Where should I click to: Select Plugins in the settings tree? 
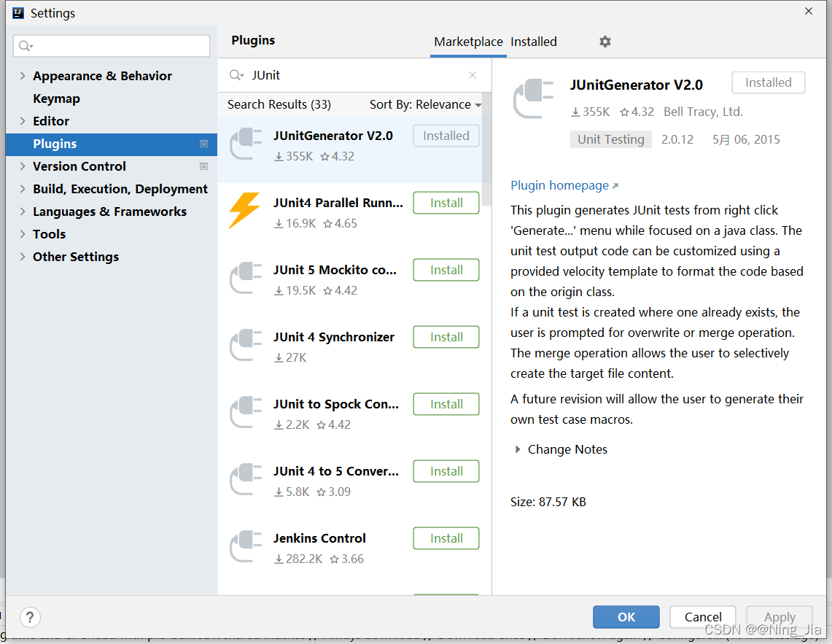(x=112, y=144)
